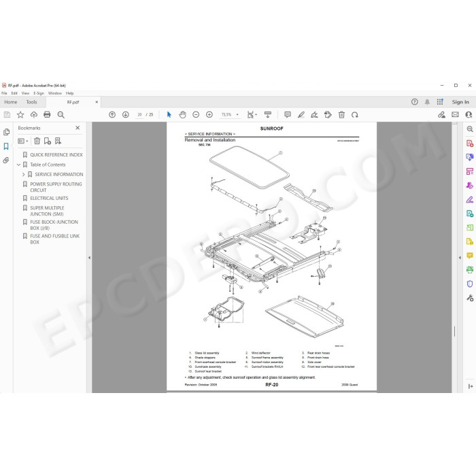
Task: Click the scrolling mode toolbar icon
Action: tap(267, 115)
